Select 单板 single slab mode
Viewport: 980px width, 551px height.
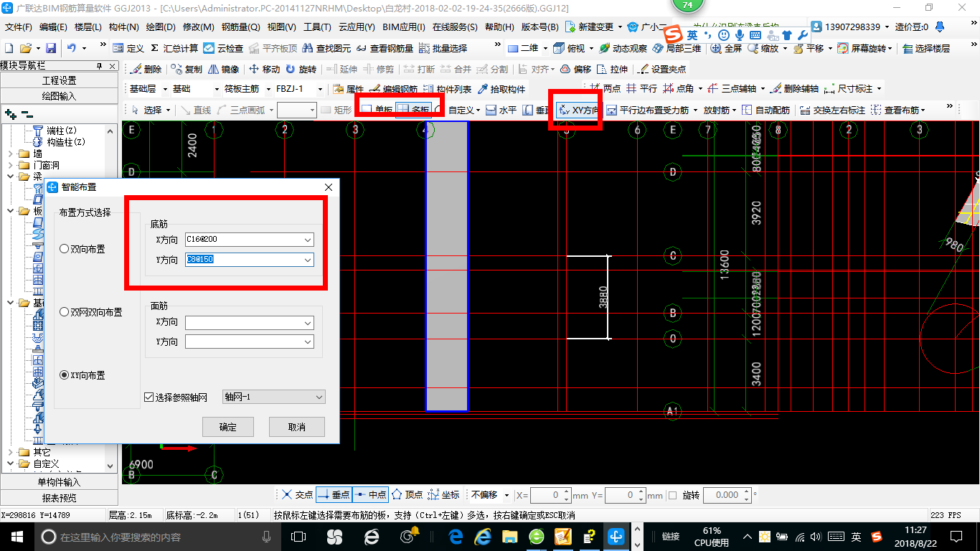point(377,110)
